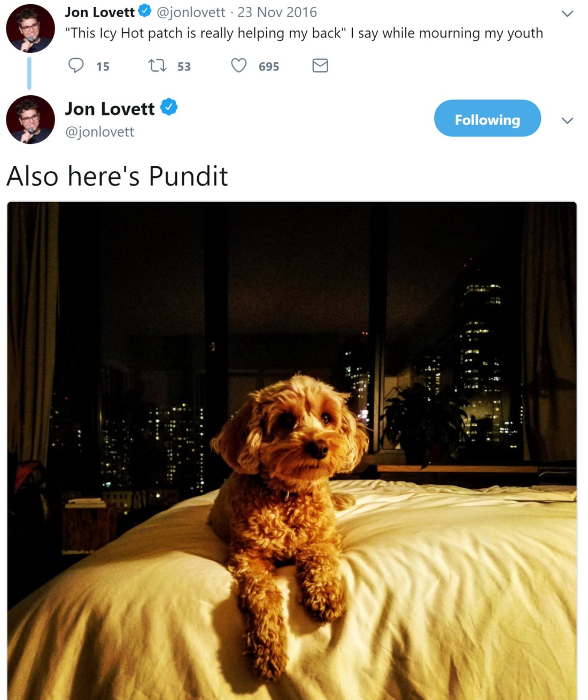The width and height of the screenshot is (588, 700).
Task: View the 695 likes count
Action: [x=269, y=66]
